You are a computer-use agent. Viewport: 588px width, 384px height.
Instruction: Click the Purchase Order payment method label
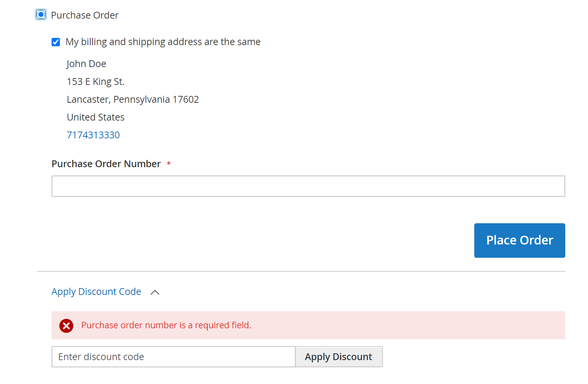coord(85,15)
